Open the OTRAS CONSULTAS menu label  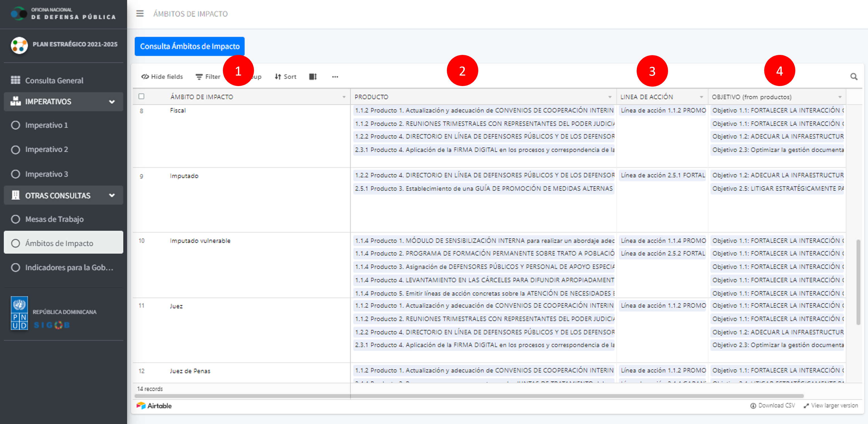[58, 196]
